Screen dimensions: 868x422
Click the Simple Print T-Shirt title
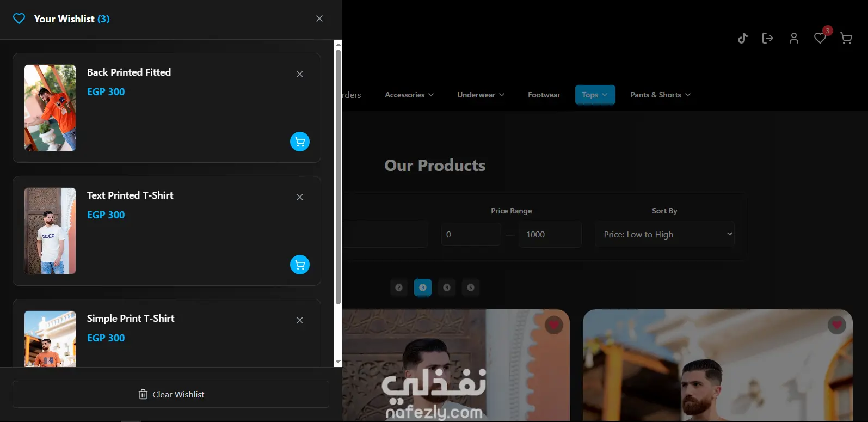pos(131,319)
